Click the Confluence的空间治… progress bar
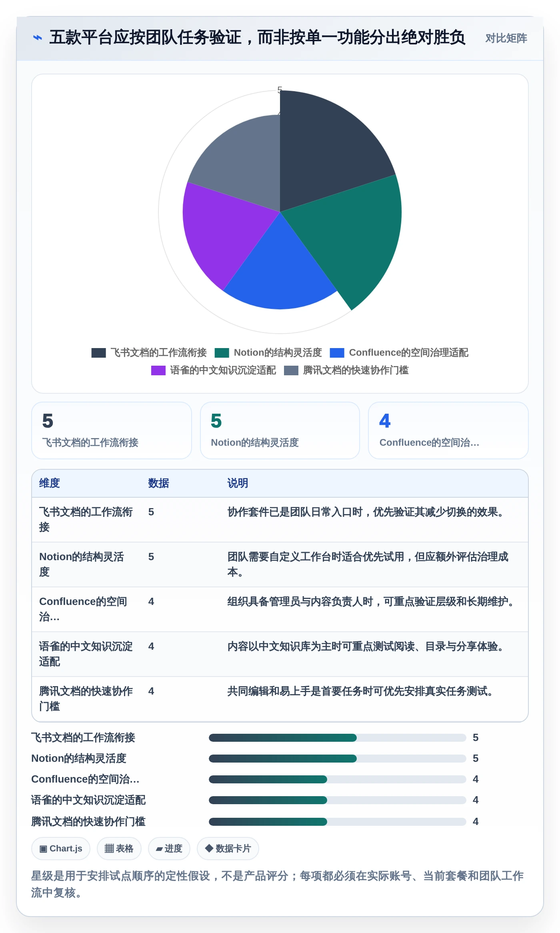Image resolution: width=560 pixels, height=933 pixels. tap(338, 779)
